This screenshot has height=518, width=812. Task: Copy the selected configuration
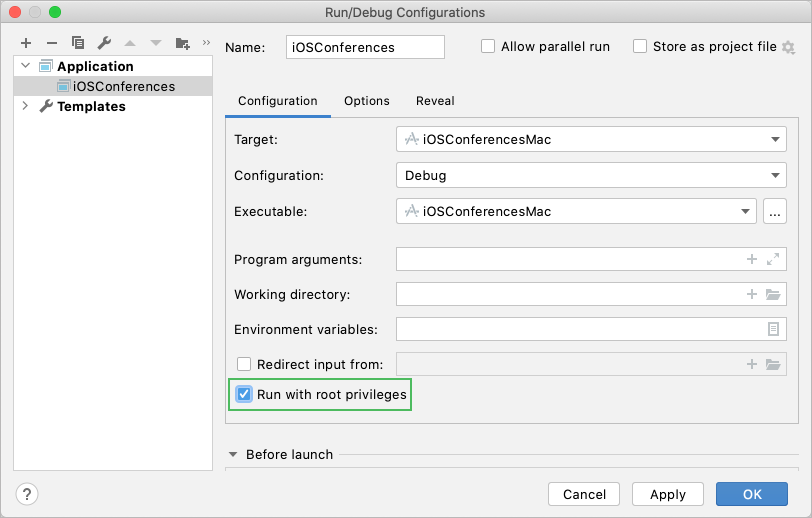[x=78, y=43]
